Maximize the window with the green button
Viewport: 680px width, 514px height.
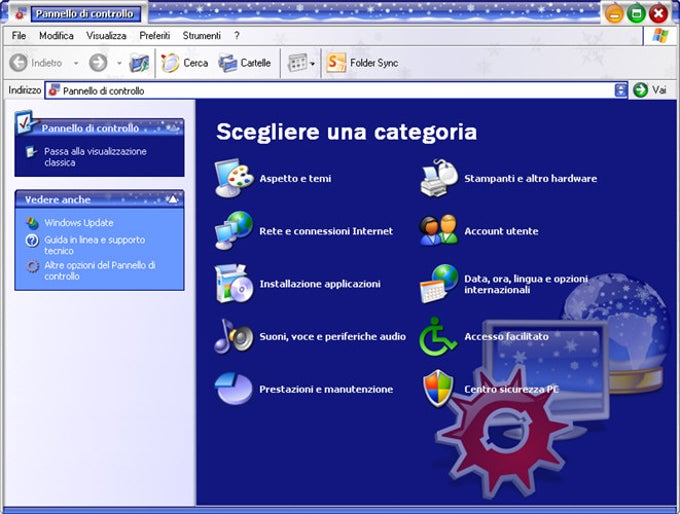(x=636, y=14)
